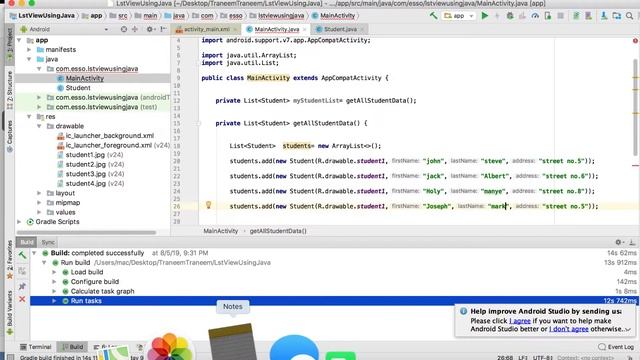
Task: Open the Android Profiler gauge icon
Action: [x=535, y=16]
